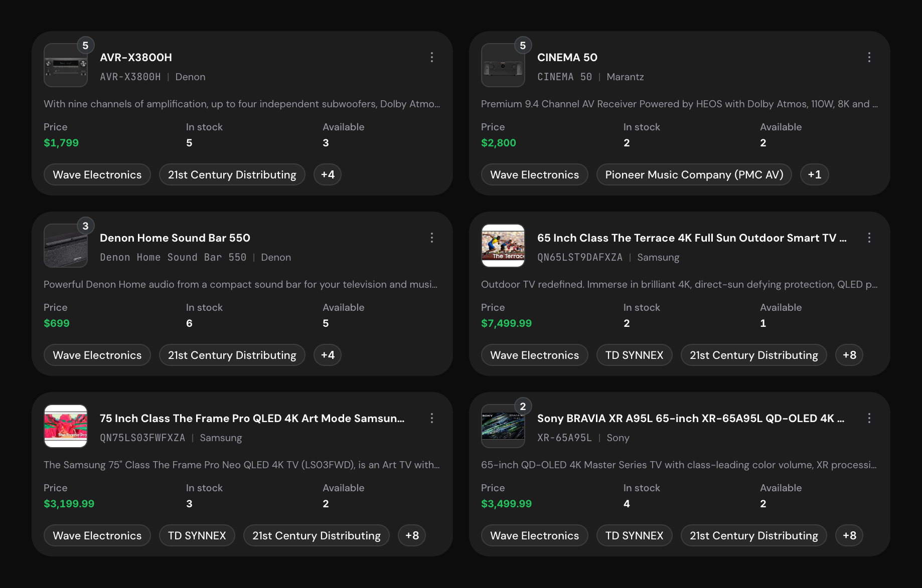This screenshot has height=588, width=922.
Task: Open the Sony BRAVIA XR A95L options menu
Action: coord(869,418)
